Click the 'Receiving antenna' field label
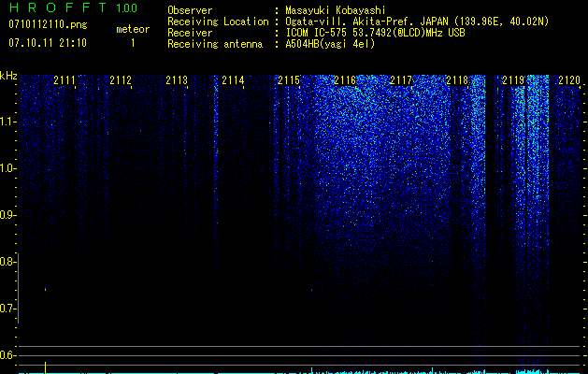 215,44
